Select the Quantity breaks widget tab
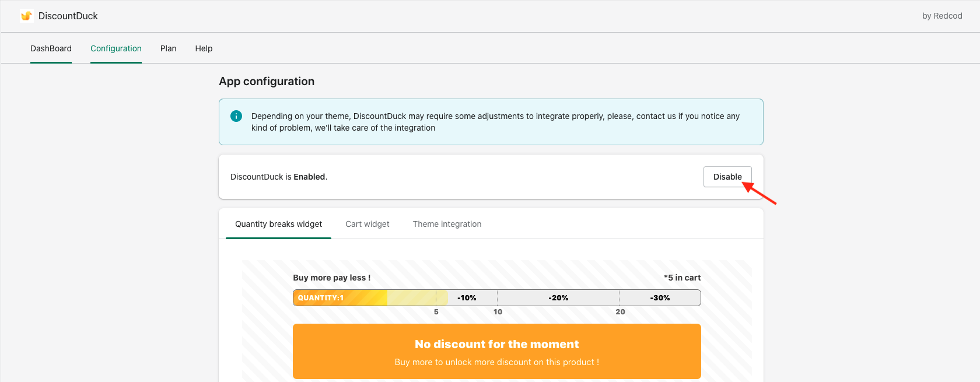 pos(278,224)
